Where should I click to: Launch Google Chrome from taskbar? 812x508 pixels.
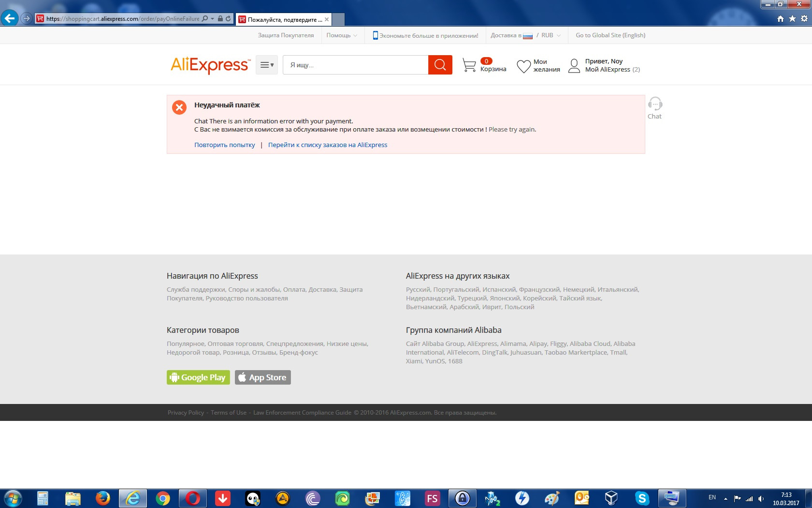pyautogui.click(x=163, y=498)
